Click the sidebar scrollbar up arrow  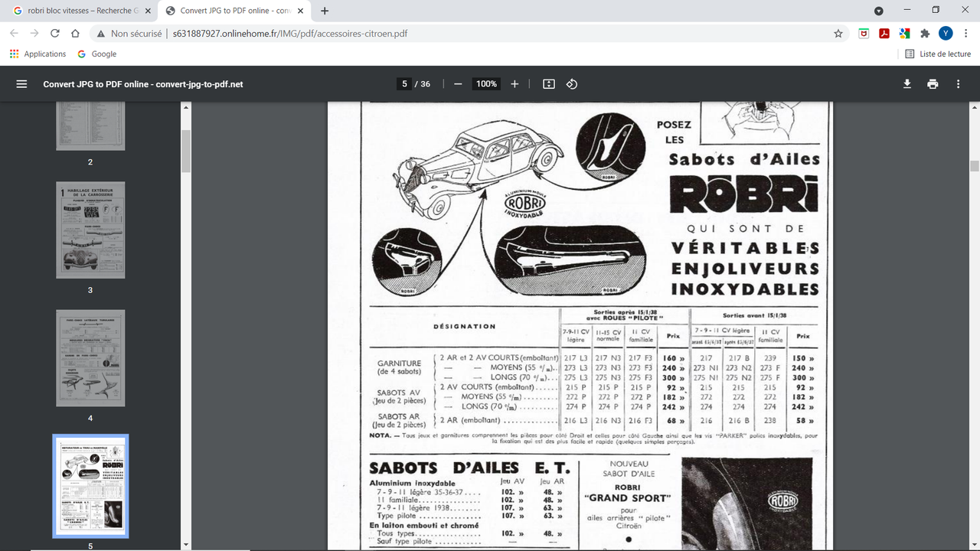(x=185, y=108)
